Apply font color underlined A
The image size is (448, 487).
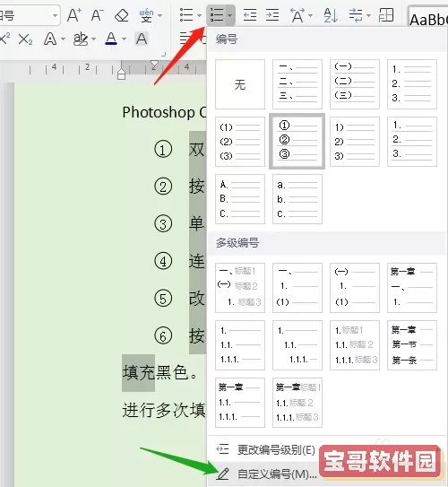pyautogui.click(x=111, y=39)
